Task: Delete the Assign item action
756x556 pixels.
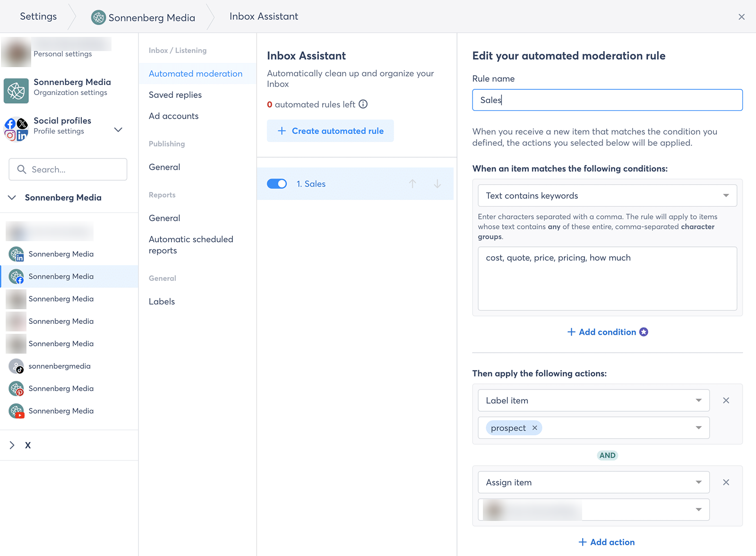Action: click(x=726, y=482)
